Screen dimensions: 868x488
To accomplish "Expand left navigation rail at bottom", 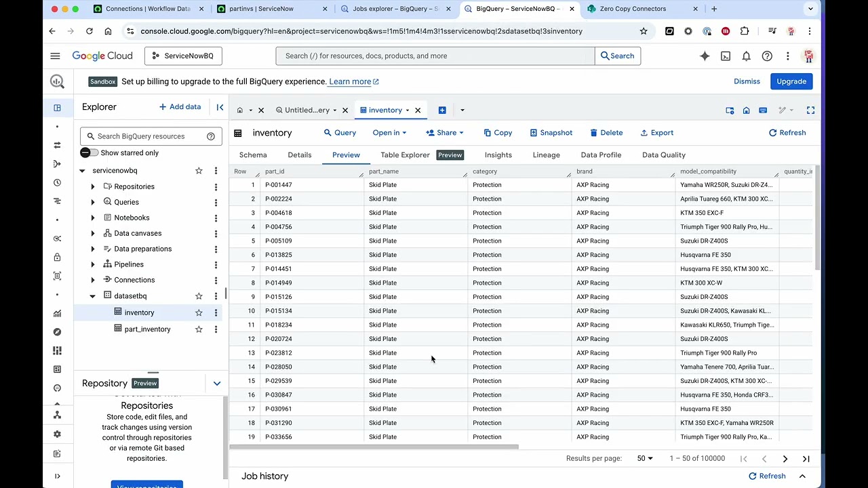I will click(57, 476).
